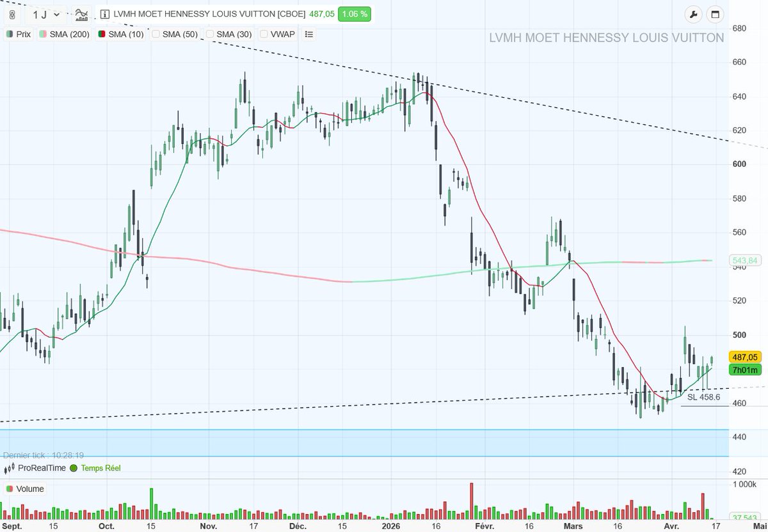Screen dimensions: 768x532
Task: Click the green 7h01m countdown label
Action: tap(744, 370)
